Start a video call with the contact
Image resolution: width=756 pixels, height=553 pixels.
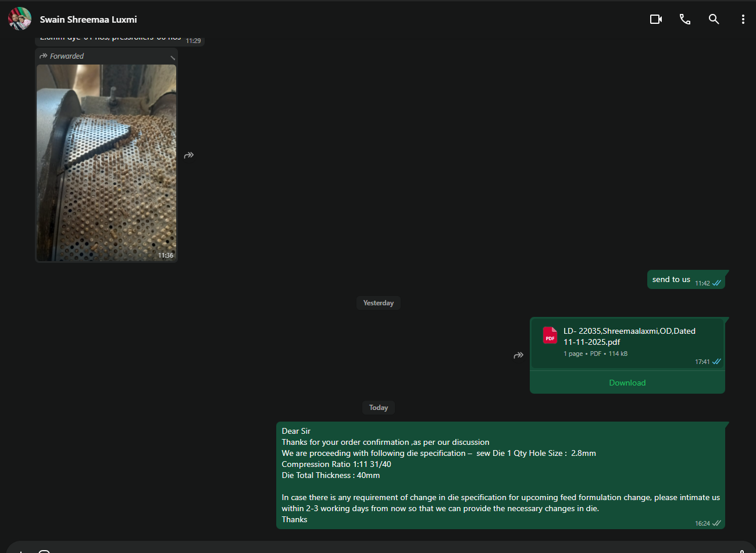pos(655,19)
